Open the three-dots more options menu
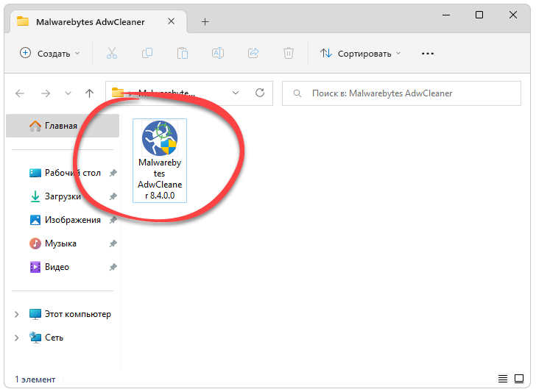 click(x=428, y=54)
